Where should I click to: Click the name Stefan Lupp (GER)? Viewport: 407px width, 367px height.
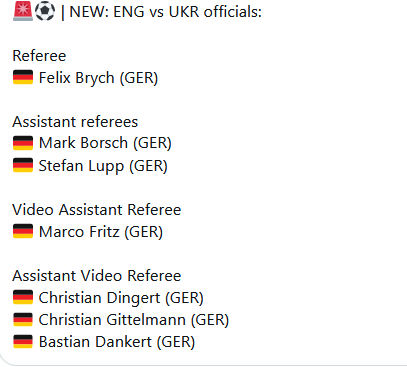coord(103,166)
